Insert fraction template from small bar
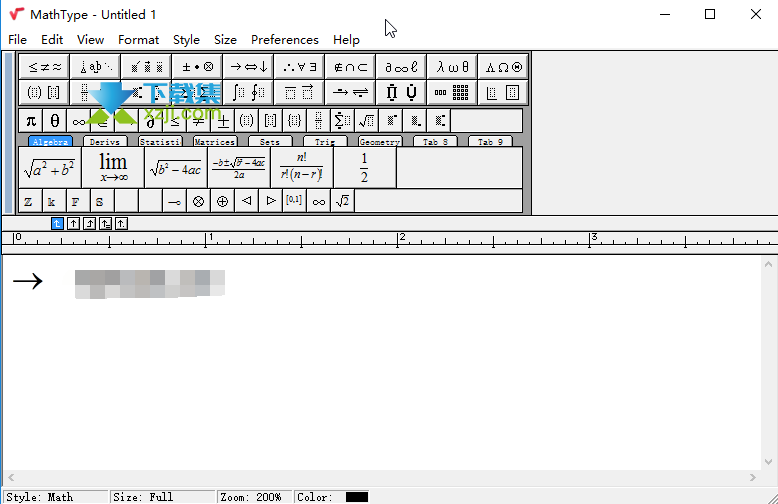The width and height of the screenshot is (778, 504). [318, 121]
